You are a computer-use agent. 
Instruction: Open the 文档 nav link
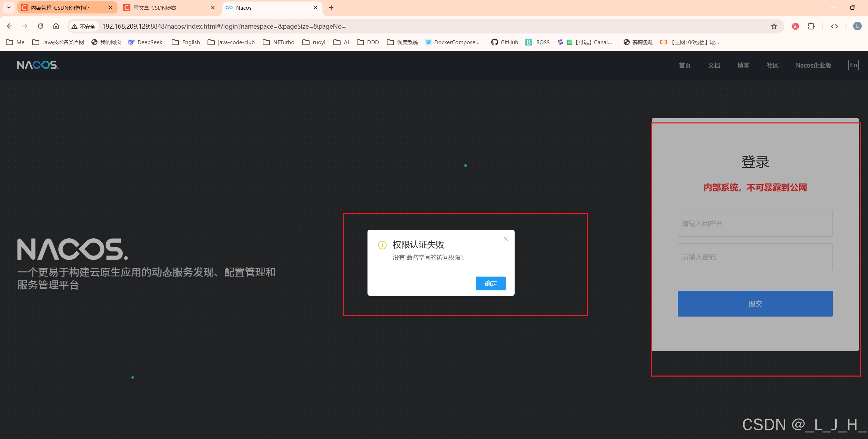point(714,66)
